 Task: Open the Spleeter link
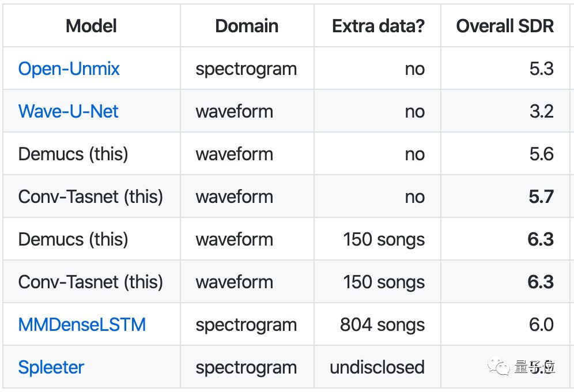[51, 367]
